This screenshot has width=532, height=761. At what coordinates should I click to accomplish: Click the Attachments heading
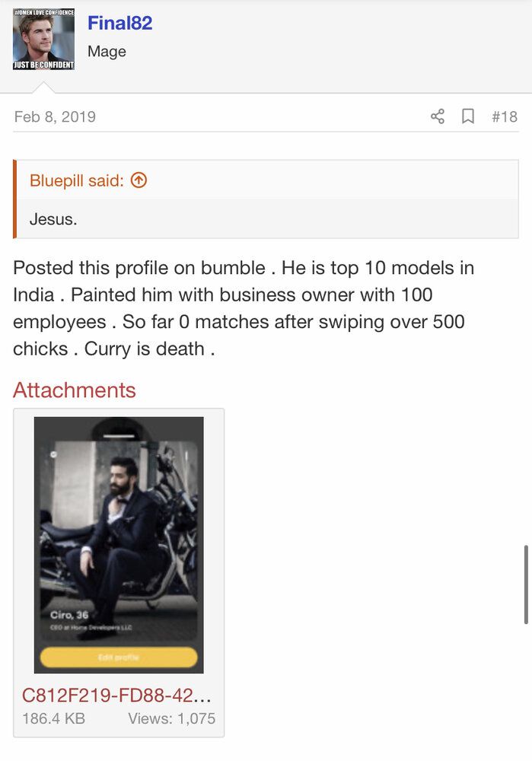click(x=75, y=390)
